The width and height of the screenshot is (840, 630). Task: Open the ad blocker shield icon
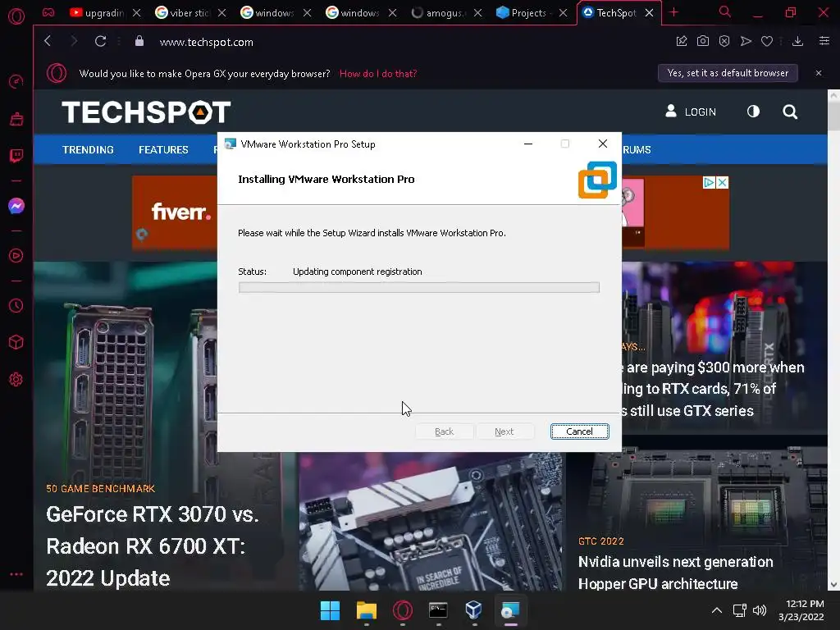[x=724, y=41]
